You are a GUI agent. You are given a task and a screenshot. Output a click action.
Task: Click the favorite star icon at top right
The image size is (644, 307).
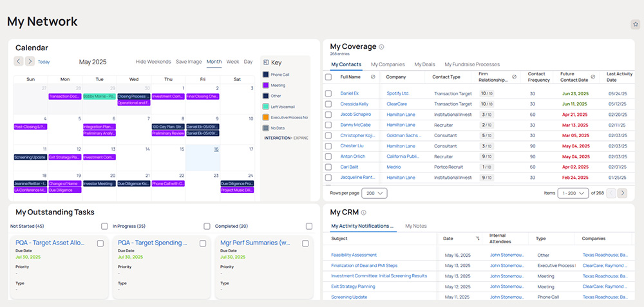point(634,24)
